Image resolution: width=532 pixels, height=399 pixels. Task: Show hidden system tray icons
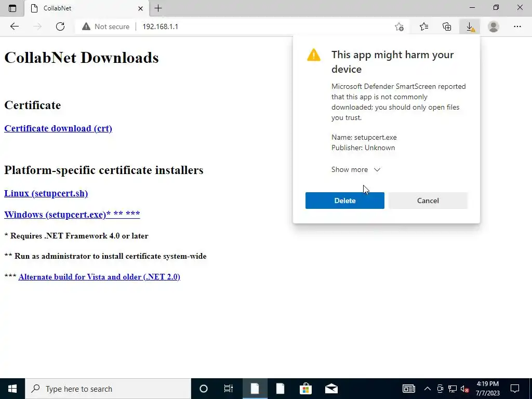coord(428,389)
